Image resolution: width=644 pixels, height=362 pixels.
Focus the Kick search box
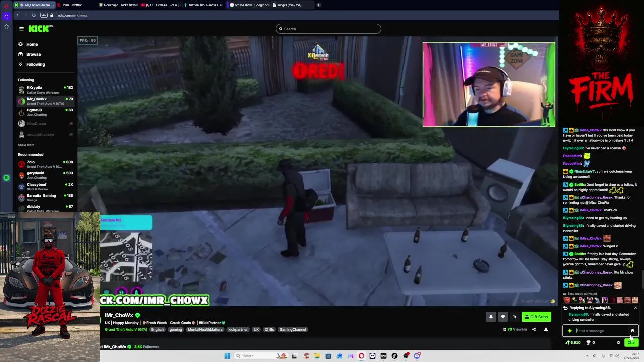pos(328,29)
